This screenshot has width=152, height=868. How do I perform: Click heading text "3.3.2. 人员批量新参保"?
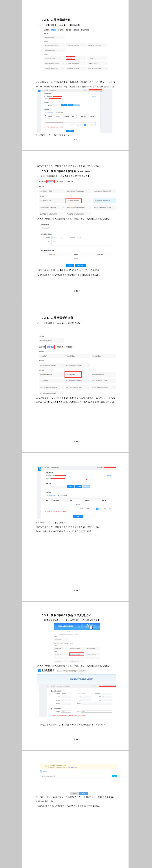pos(56,20)
